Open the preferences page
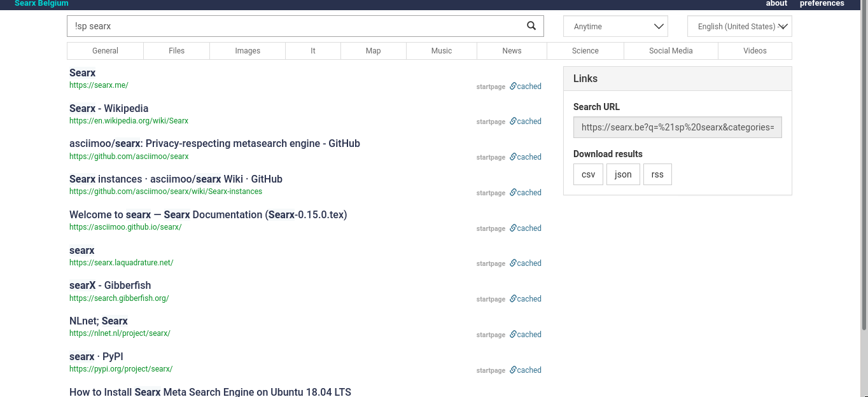Image resolution: width=868 pixels, height=397 pixels. [x=822, y=3]
